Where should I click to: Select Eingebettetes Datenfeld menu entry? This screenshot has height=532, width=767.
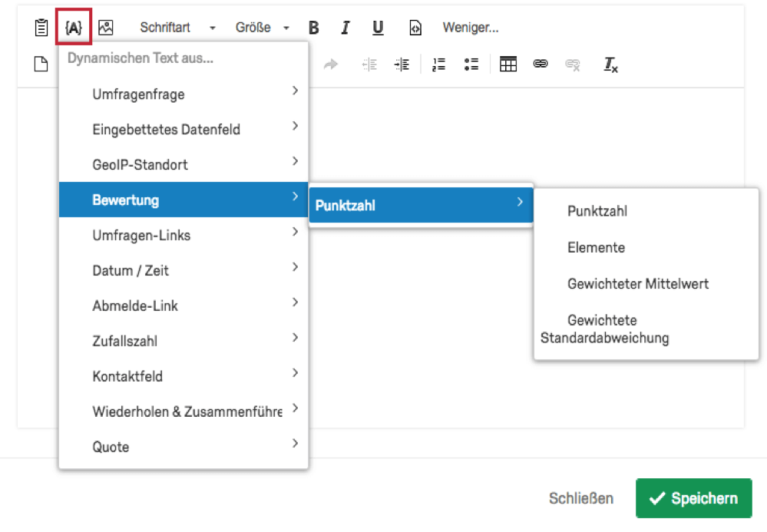[183, 129]
